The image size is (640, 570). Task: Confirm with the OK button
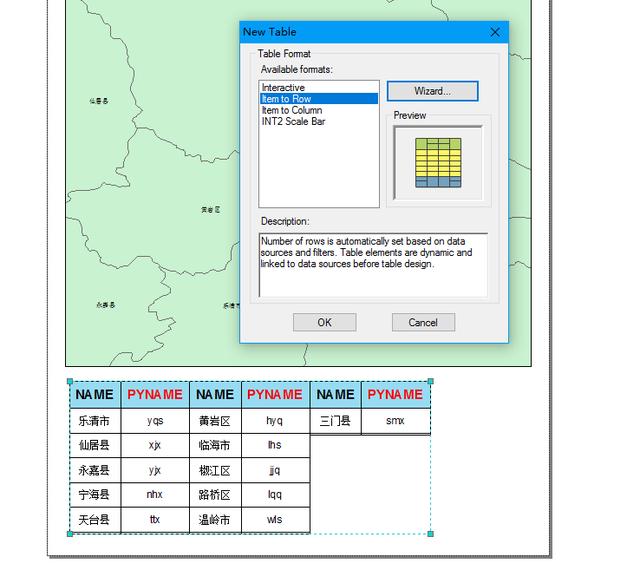click(x=324, y=322)
